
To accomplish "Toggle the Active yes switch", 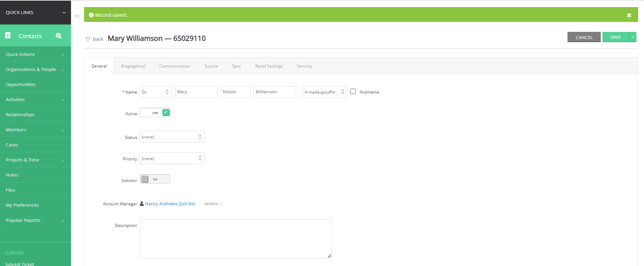I will (155, 112).
